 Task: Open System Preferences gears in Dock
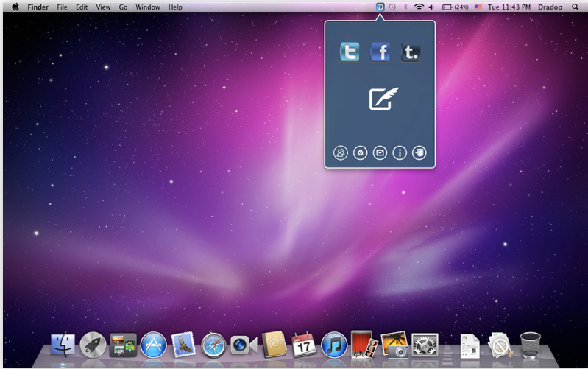point(425,345)
